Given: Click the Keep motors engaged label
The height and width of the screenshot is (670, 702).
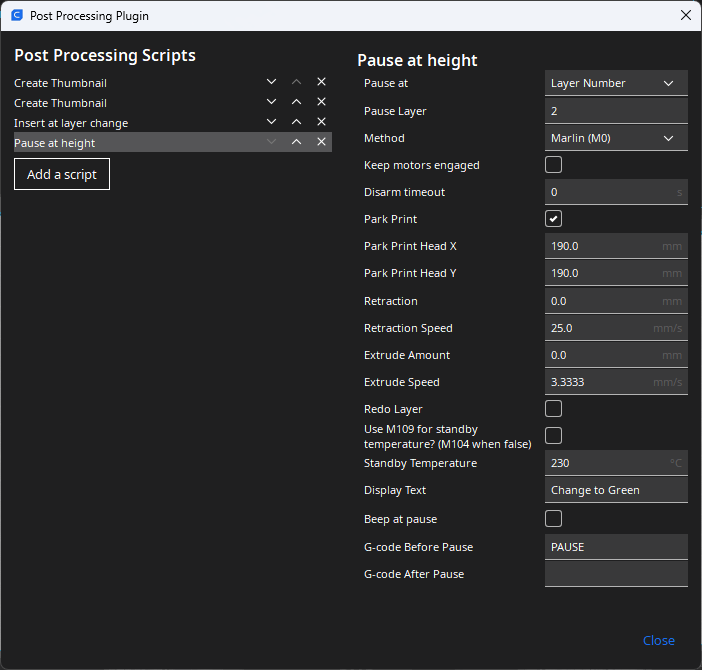Looking at the screenshot, I should (x=421, y=165).
